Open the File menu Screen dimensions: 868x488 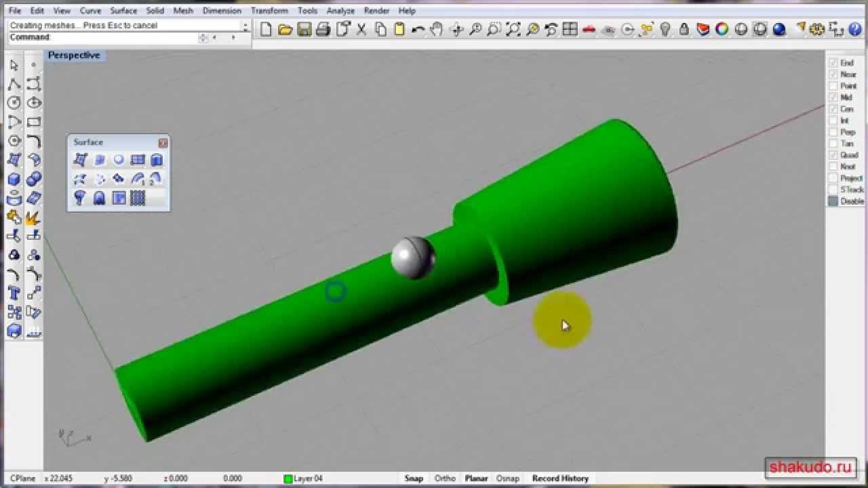click(x=15, y=11)
